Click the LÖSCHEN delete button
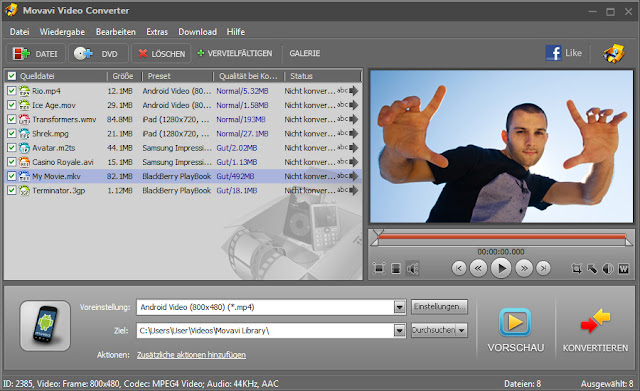 [x=161, y=53]
